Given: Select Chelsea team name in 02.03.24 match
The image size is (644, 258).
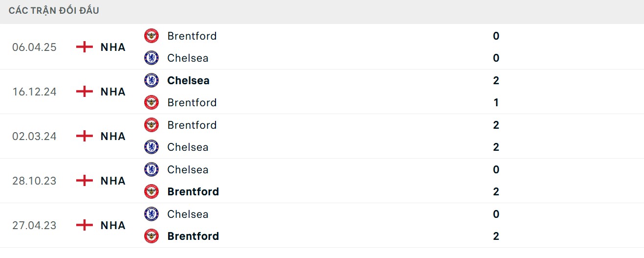Looking at the screenshot, I should tap(188, 147).
